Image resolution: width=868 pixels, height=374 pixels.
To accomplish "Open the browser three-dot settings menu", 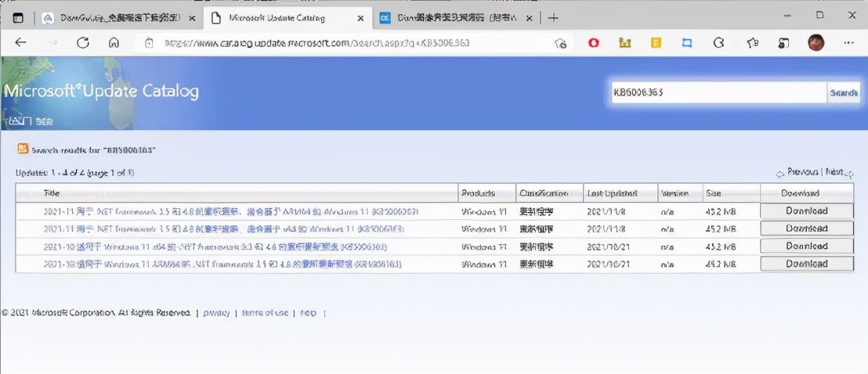I will coord(848,42).
